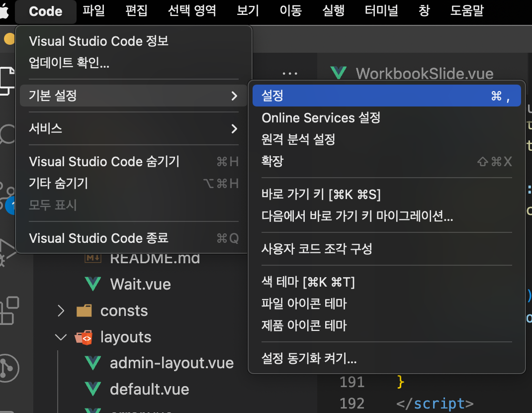Open the Code menu in menu bar

(x=45, y=11)
